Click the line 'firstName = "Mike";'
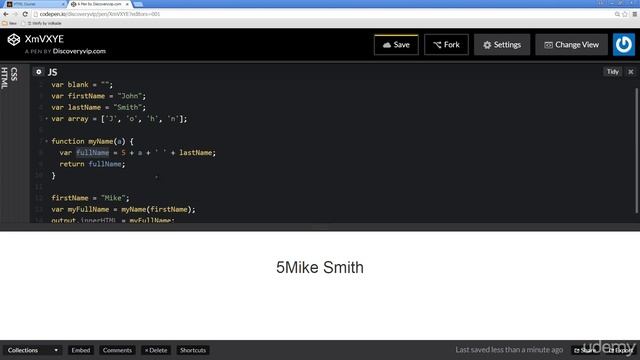640x360 pixels. tap(90, 198)
